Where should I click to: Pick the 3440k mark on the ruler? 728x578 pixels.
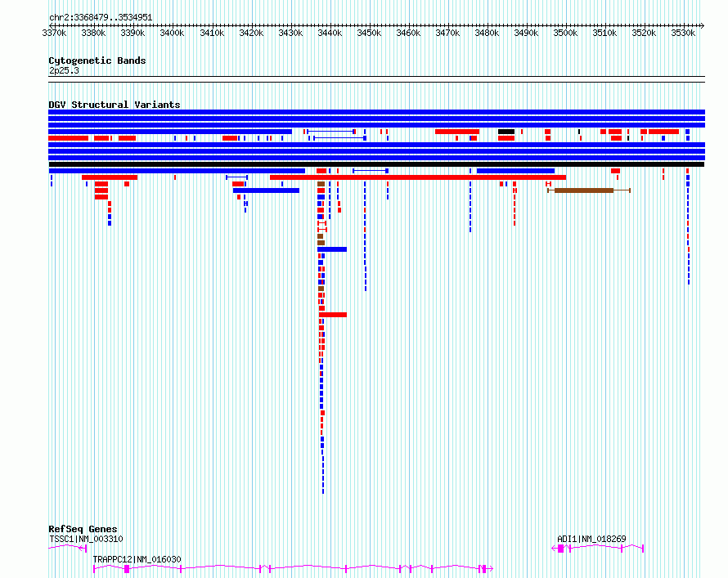point(330,33)
